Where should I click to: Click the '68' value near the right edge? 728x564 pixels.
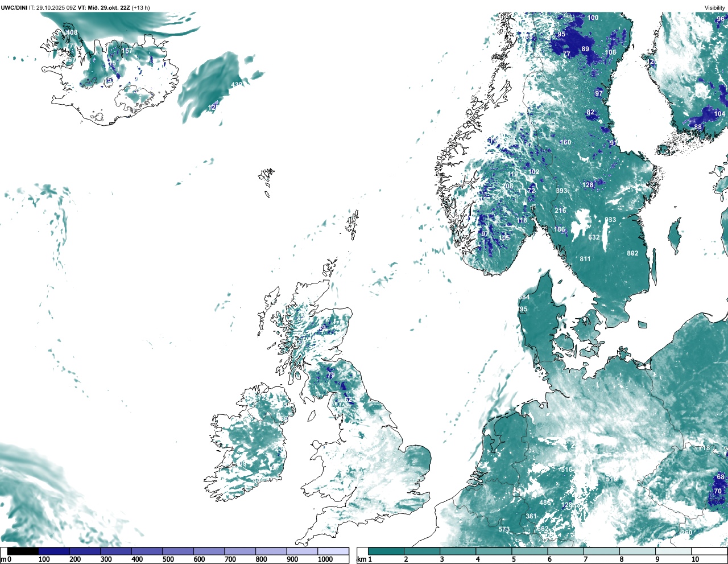(x=721, y=477)
